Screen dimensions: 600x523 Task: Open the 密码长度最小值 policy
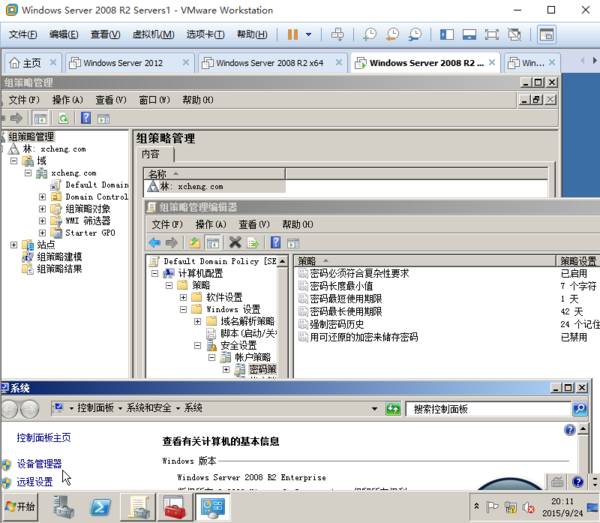click(341, 286)
